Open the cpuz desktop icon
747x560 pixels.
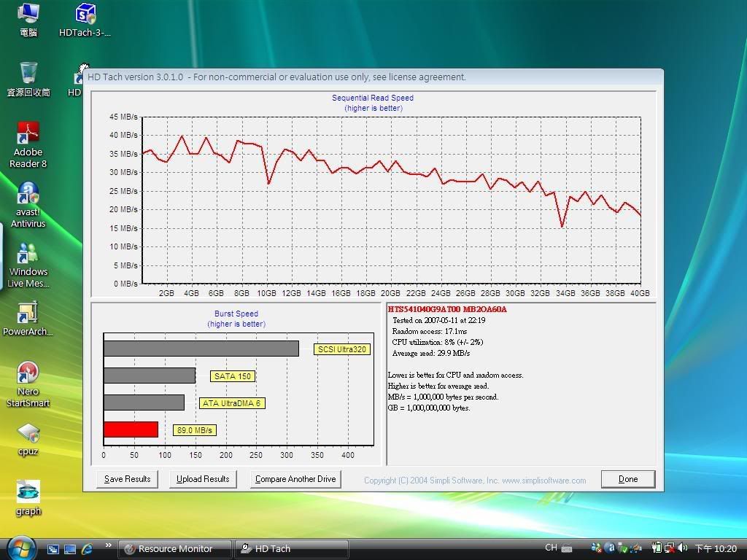(28, 439)
